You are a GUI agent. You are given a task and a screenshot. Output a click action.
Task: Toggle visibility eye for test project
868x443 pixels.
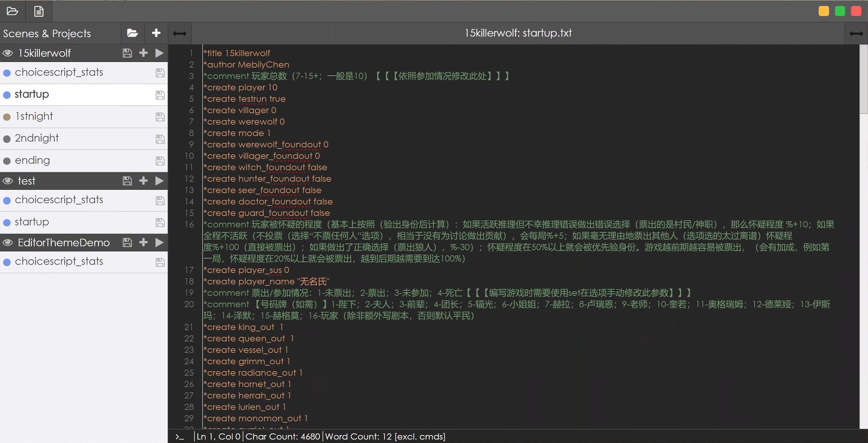pyautogui.click(x=8, y=181)
